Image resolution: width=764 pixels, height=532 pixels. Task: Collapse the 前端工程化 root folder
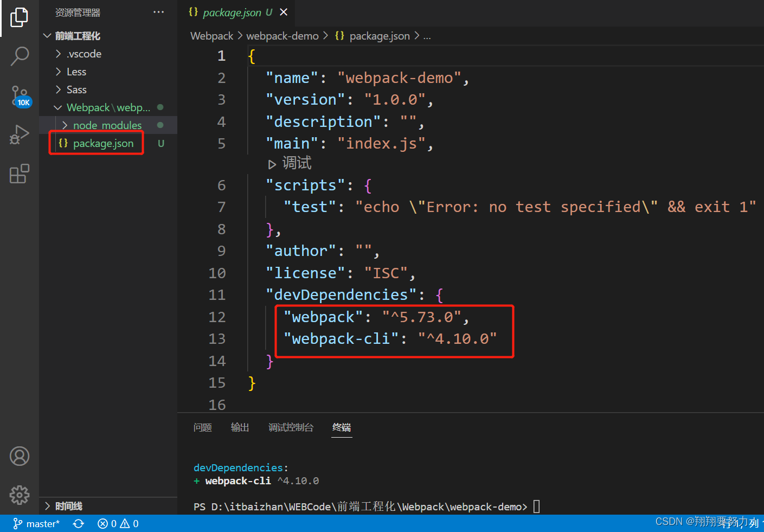click(x=47, y=36)
